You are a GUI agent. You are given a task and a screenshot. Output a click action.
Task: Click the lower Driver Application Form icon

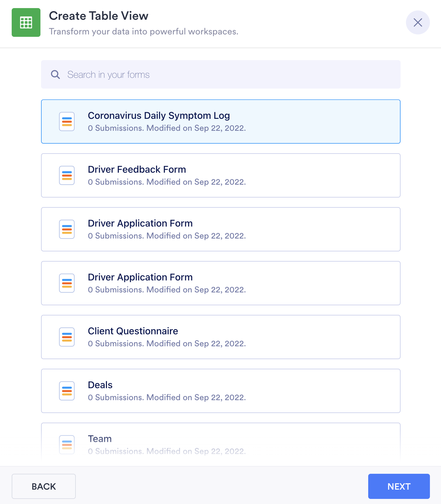tap(67, 283)
